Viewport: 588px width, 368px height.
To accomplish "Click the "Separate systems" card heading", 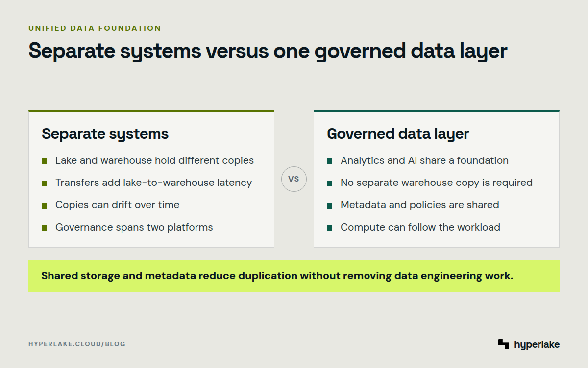I will coord(105,134).
